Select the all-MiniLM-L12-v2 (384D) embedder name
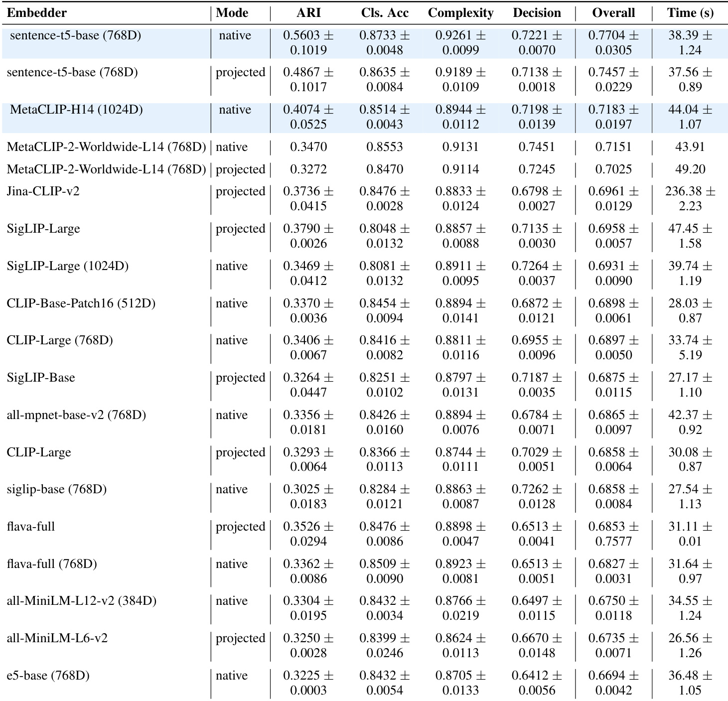This screenshot has height=701, width=728. tap(82, 601)
